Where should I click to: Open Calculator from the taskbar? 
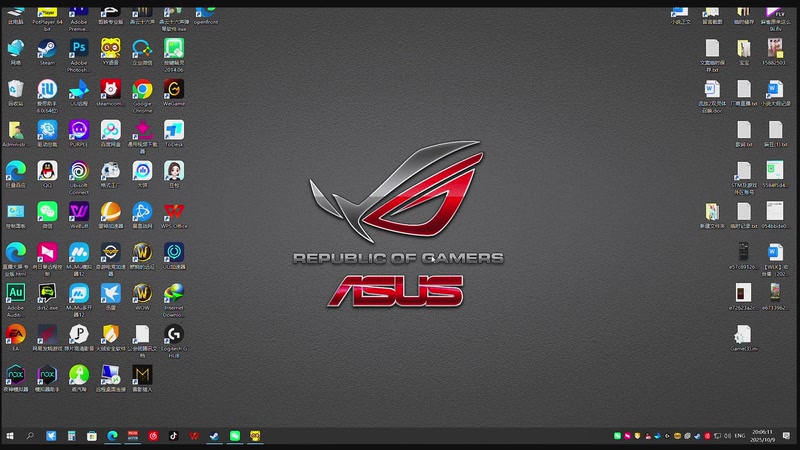[71, 436]
